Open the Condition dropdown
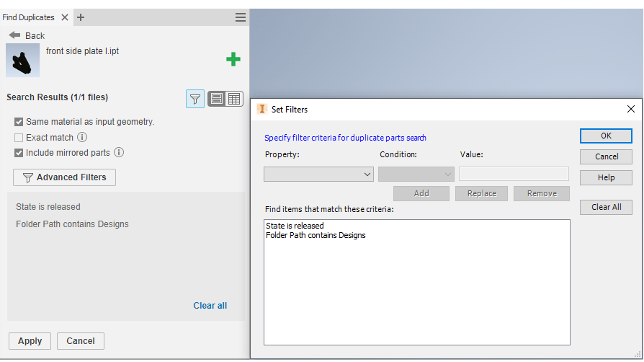This screenshot has width=644, height=362. [416, 174]
